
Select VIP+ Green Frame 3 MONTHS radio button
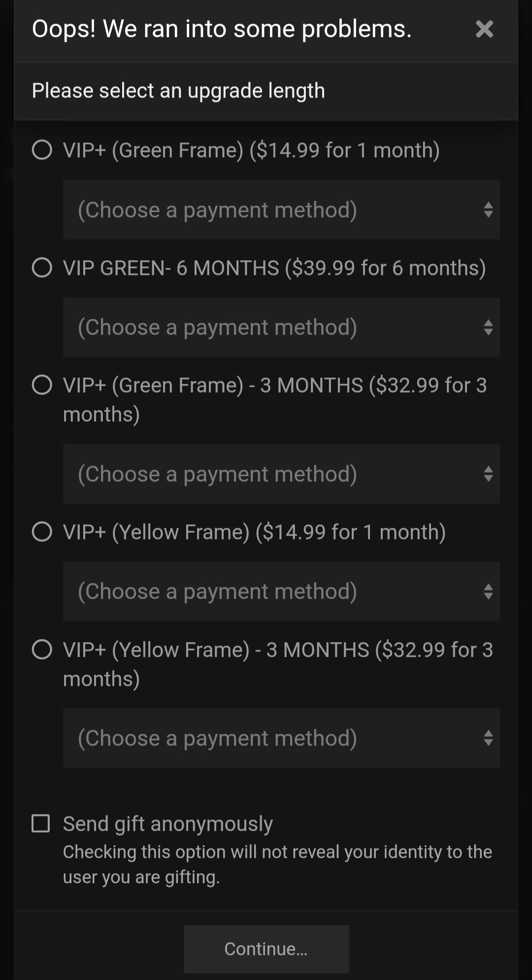coord(42,385)
